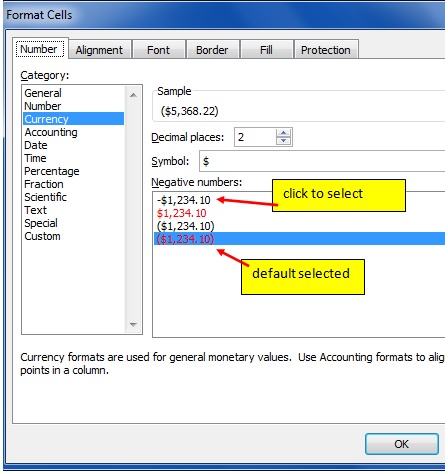This screenshot has height=471, width=445.
Task: Confirm with the OK button
Action: point(402,444)
